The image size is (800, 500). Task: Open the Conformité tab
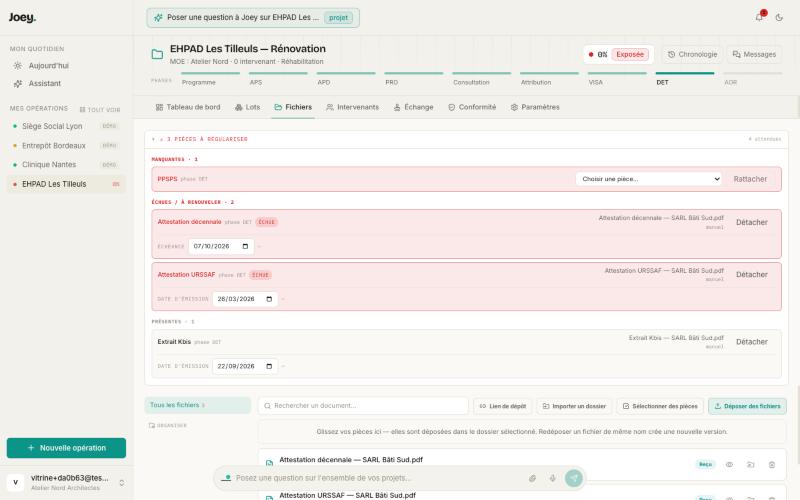click(472, 107)
